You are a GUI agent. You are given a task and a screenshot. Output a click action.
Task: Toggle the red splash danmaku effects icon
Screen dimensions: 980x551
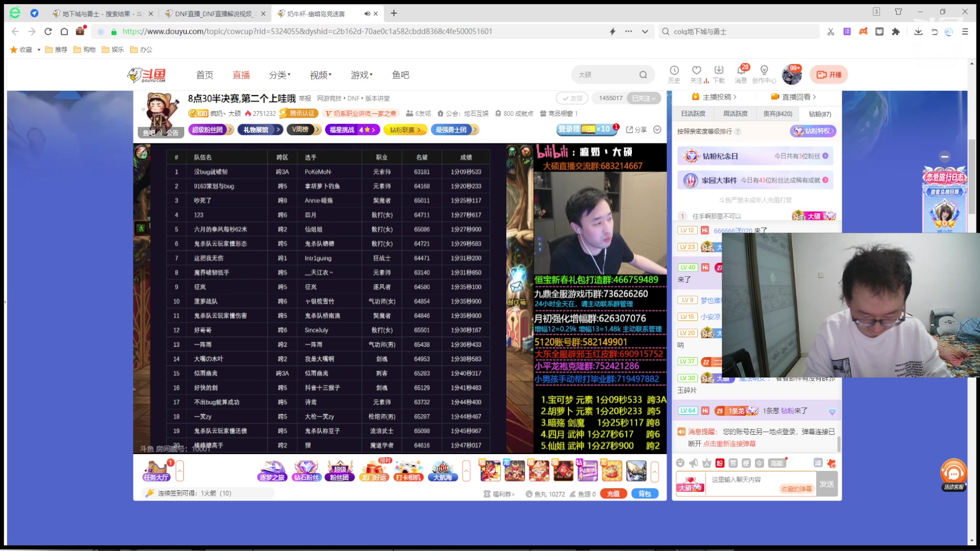831,463
